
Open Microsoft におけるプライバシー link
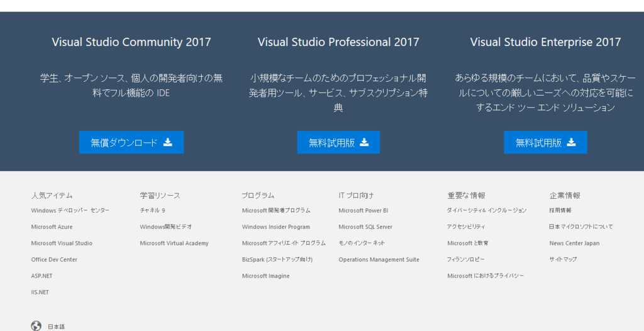click(486, 276)
